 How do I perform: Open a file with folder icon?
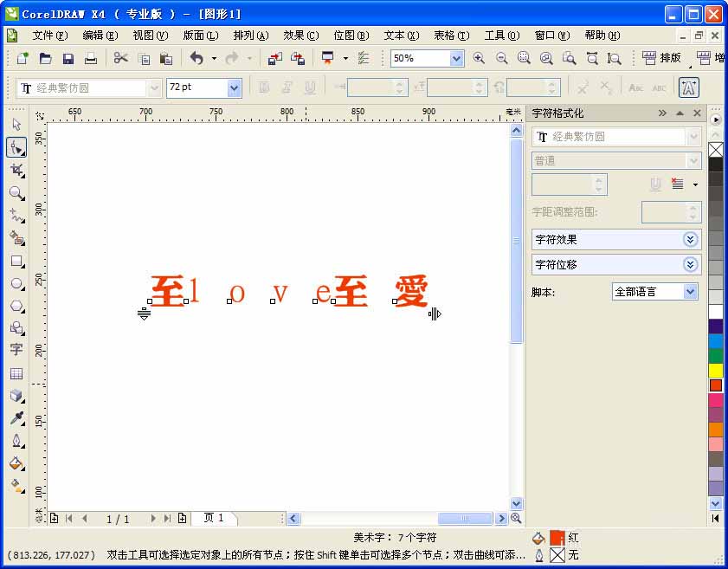46,59
